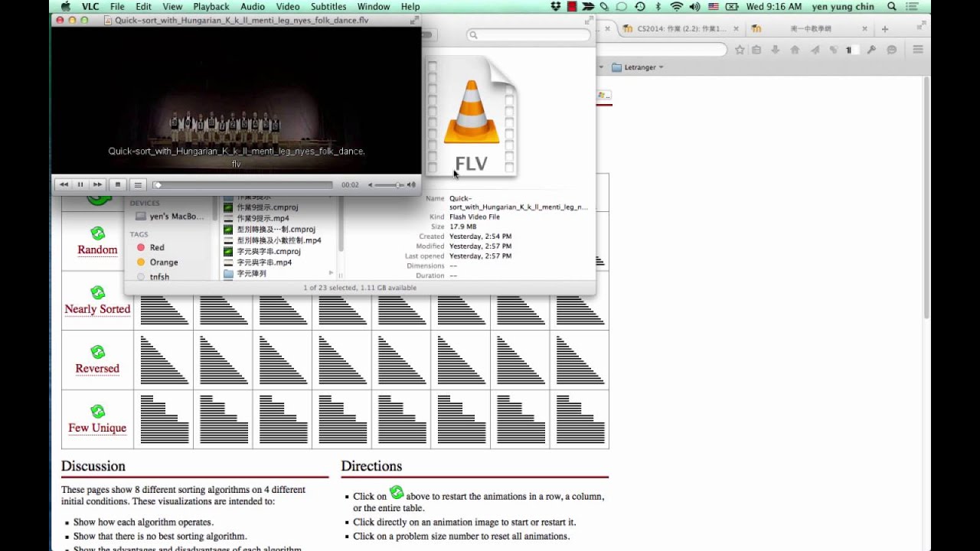The image size is (980, 551).
Task: Open the Video menu
Action: [288, 6]
